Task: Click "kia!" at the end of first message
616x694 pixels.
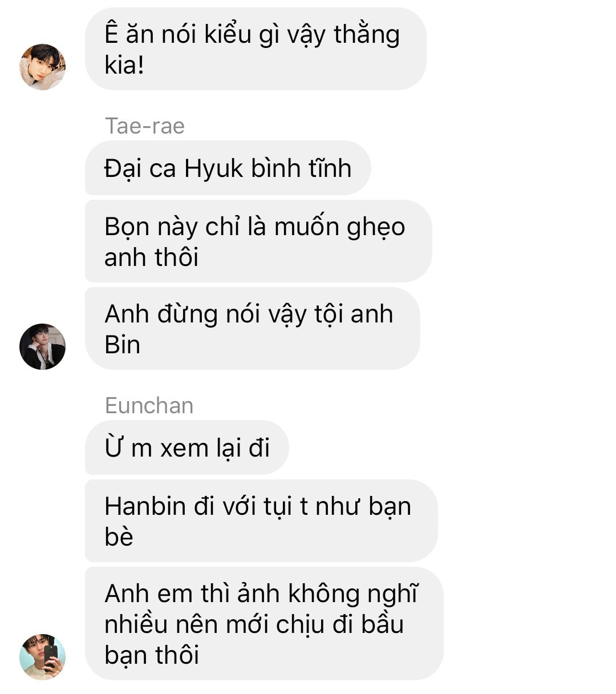Action: tap(124, 65)
